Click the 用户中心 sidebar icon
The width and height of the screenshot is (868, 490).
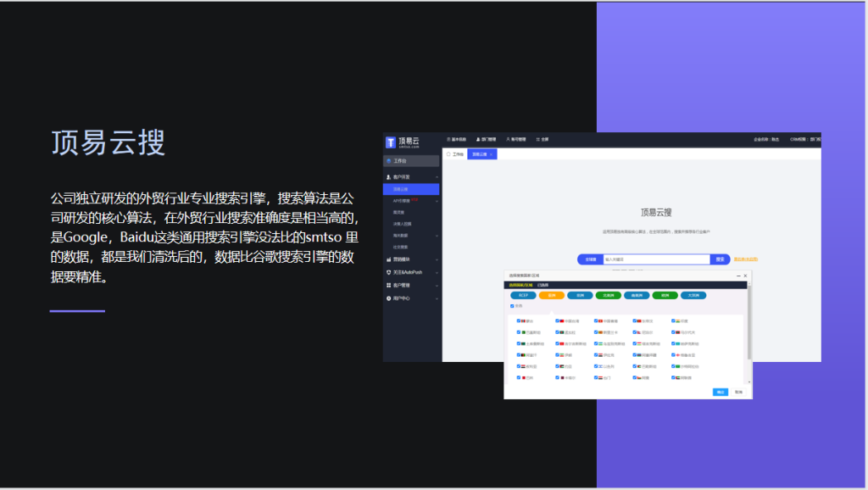388,298
